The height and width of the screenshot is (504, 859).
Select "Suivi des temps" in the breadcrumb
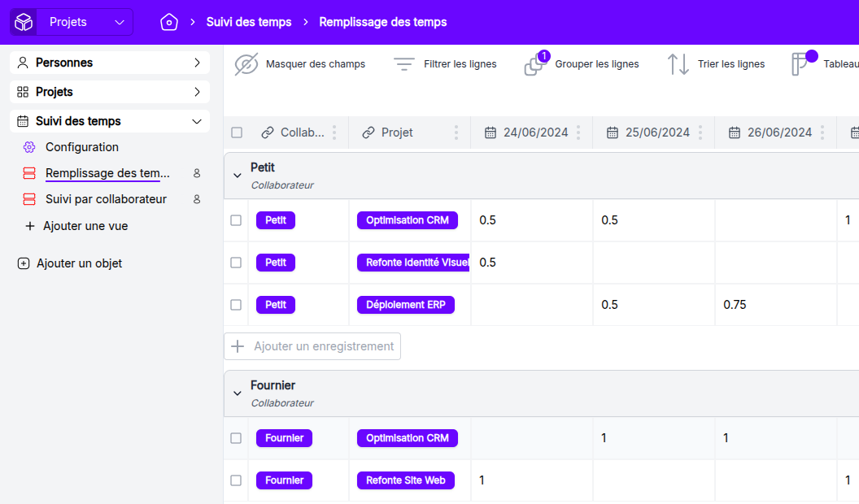249,22
